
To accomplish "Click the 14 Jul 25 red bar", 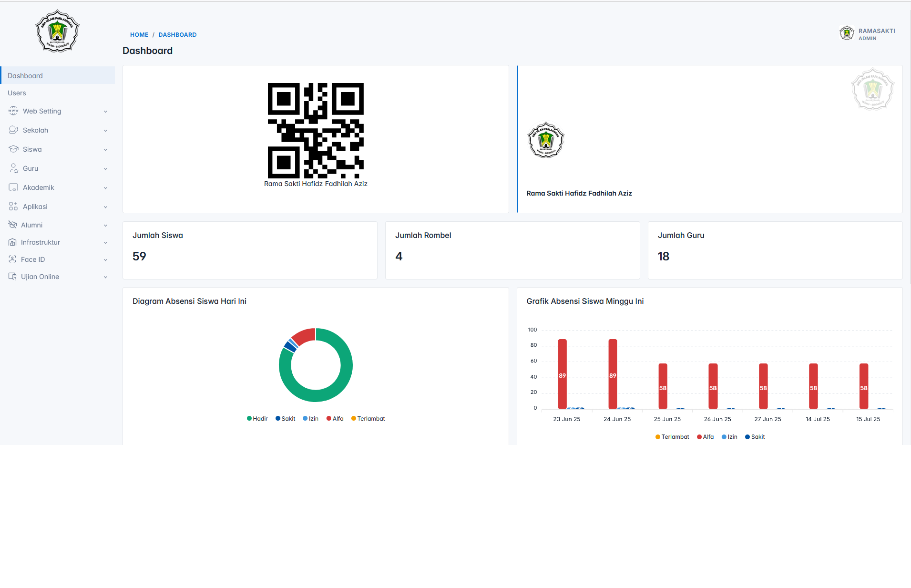I will pyautogui.click(x=813, y=386).
